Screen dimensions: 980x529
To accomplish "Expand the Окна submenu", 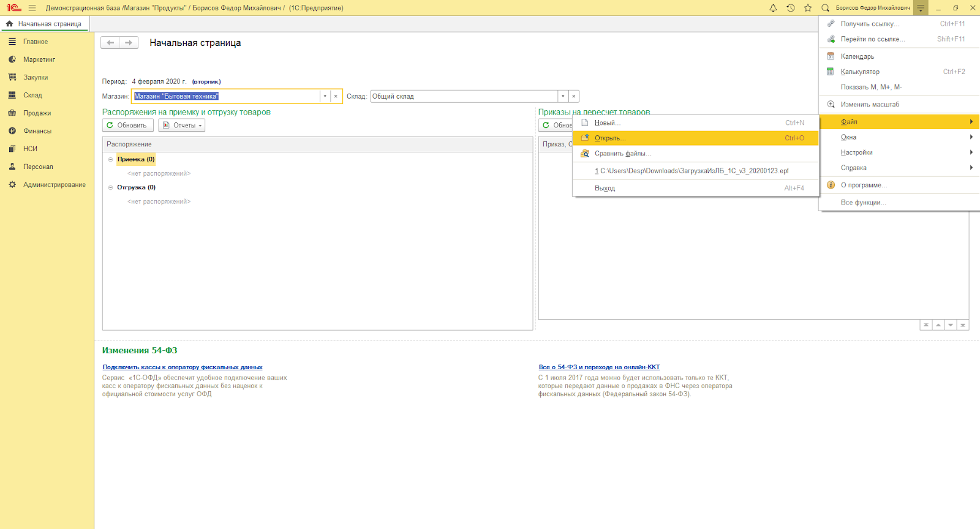I will 899,137.
